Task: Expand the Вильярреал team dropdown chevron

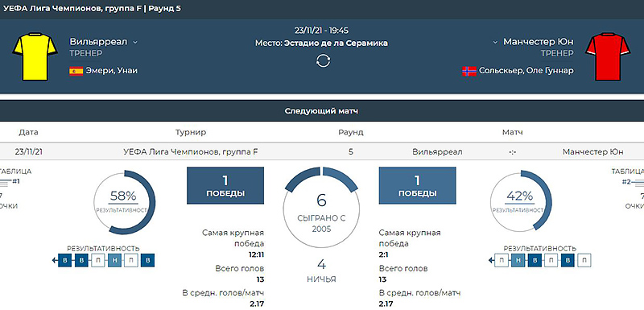Action: (x=135, y=43)
